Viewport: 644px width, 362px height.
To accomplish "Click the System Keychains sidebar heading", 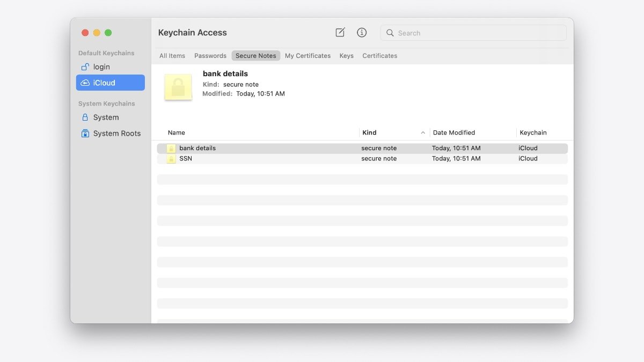I will [x=107, y=104].
